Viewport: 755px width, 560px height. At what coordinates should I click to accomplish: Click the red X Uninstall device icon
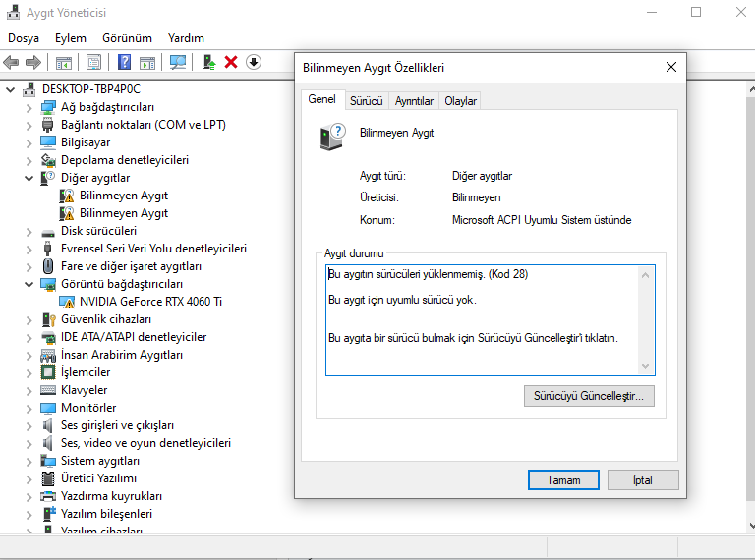[231, 62]
